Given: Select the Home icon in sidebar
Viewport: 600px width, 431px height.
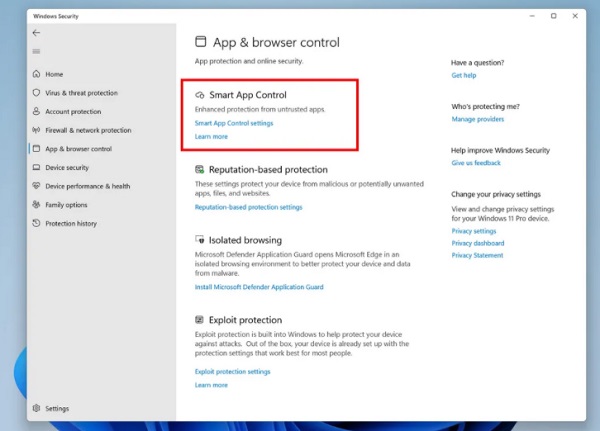Looking at the screenshot, I should click(37, 74).
